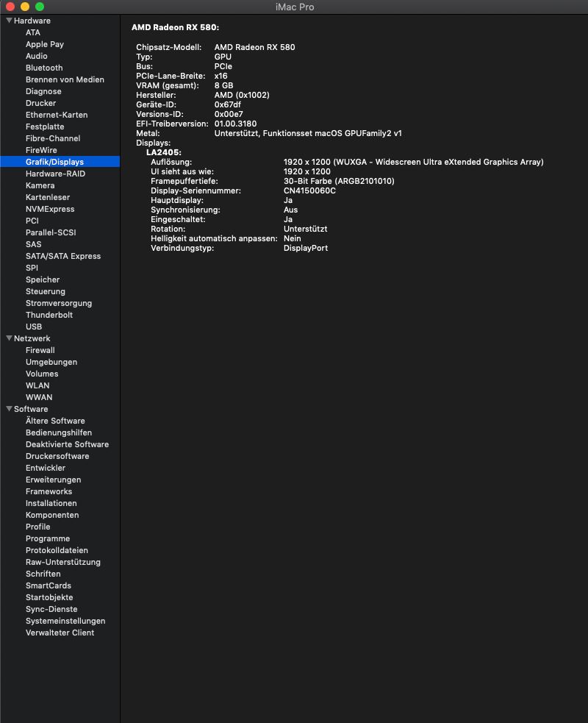
Task: Click the green zoom window button
Action: pyautogui.click(x=40, y=7)
